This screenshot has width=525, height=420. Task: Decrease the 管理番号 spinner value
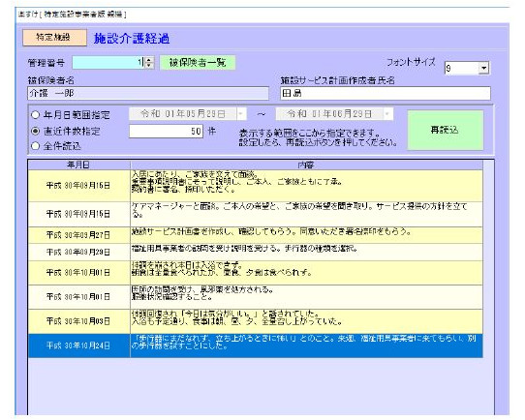149,66
